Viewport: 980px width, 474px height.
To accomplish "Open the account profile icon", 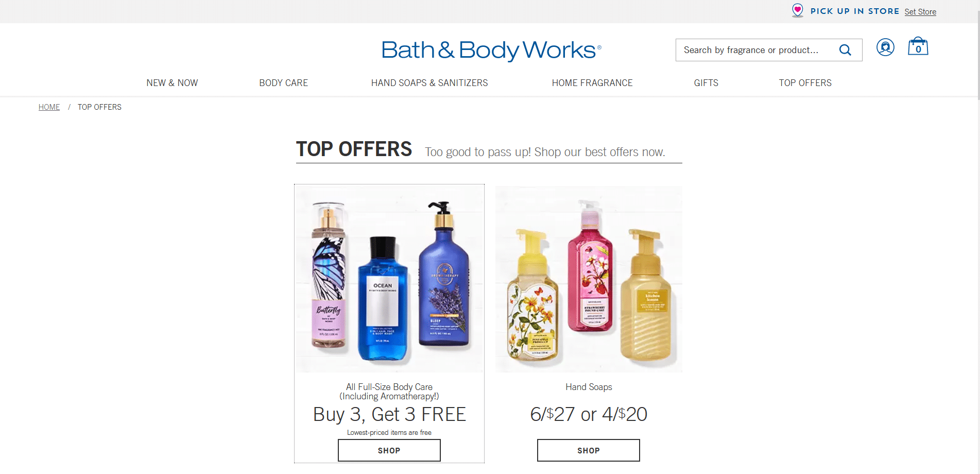I will tap(885, 47).
